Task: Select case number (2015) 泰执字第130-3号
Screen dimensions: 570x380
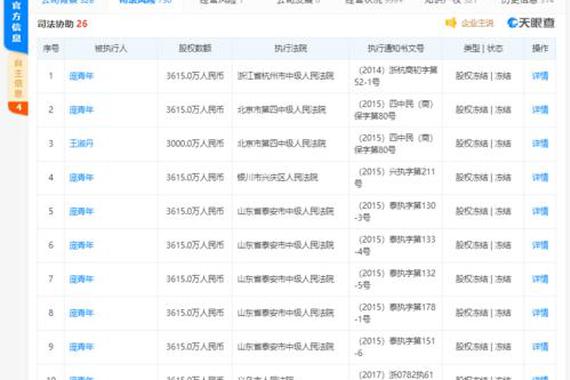Action: pos(395,211)
